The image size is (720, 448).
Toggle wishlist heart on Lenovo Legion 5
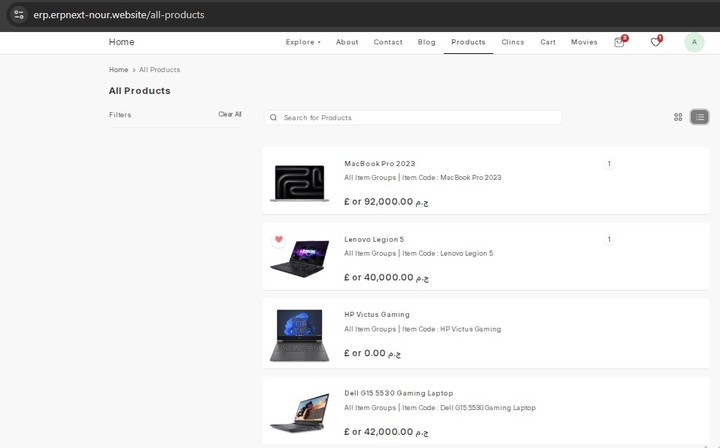(279, 239)
